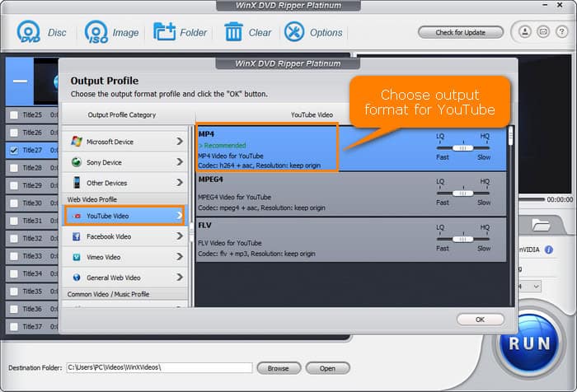Screen dimensions: 577x392
Task: Click the open output folder icon
Action: point(541,225)
